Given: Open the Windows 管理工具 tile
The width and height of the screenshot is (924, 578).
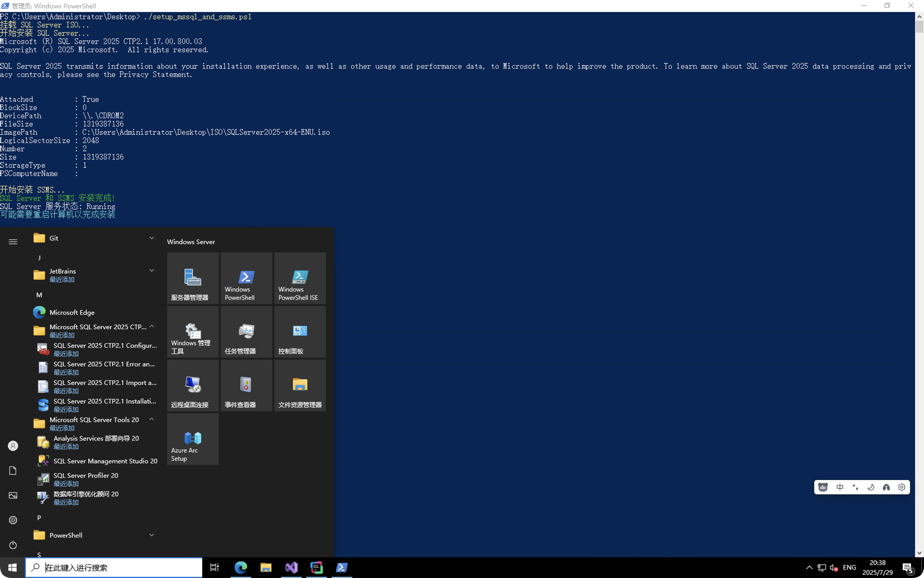Looking at the screenshot, I should point(192,331).
